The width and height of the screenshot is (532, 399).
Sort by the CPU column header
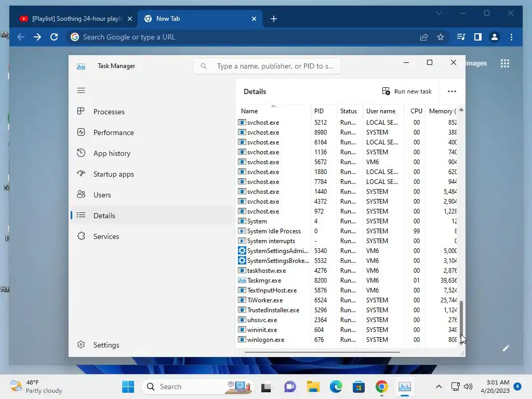tap(415, 111)
